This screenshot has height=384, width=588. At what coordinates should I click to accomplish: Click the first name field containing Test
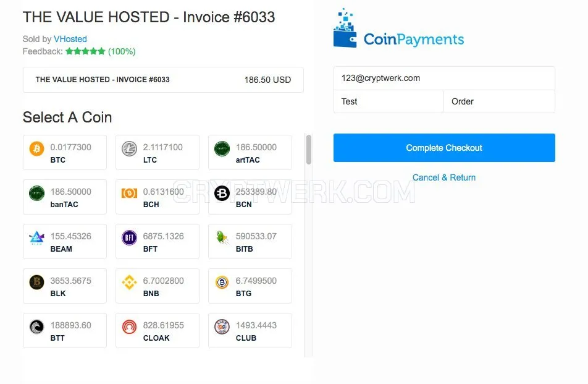(x=388, y=101)
